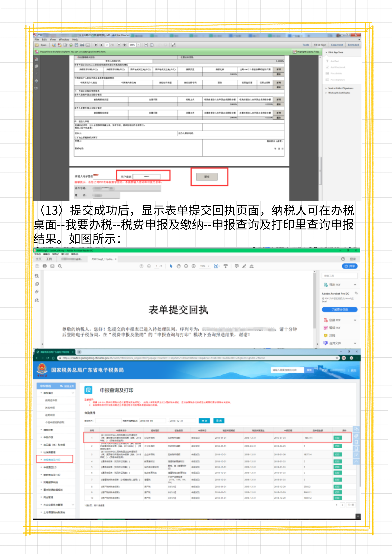This screenshot has width=392, height=554.
Task: Click the 导出 PDF panel icon
Action: [326, 285]
